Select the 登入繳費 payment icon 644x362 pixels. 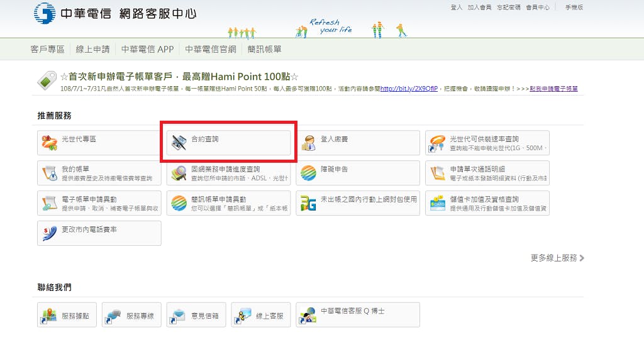click(x=308, y=143)
